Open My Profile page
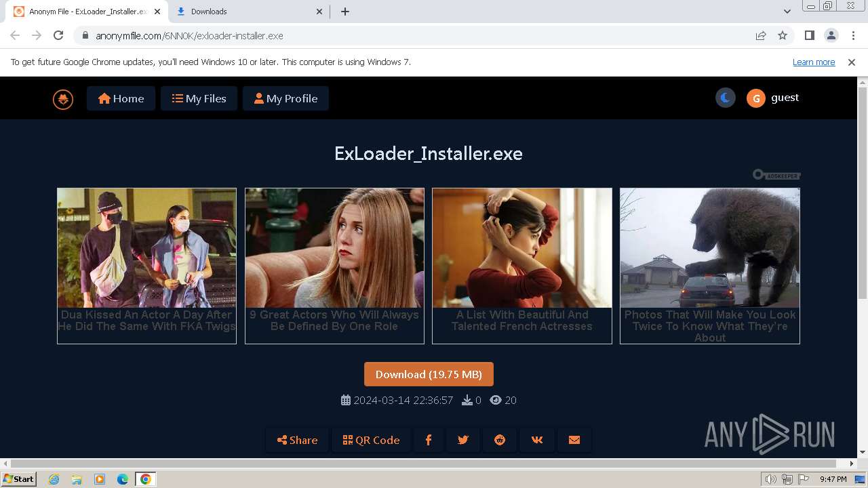This screenshot has width=868, height=488. (x=285, y=98)
